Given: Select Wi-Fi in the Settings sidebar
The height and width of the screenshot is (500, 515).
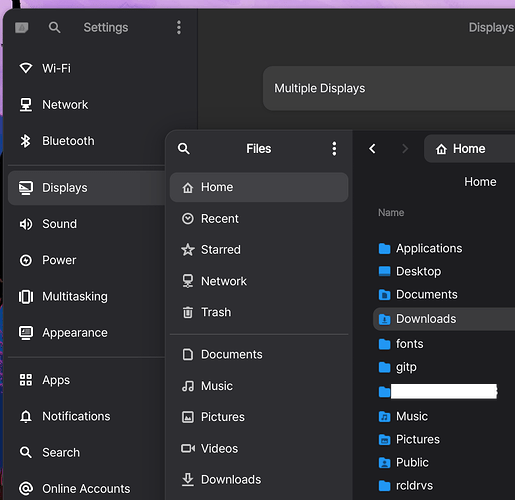Looking at the screenshot, I should coord(87,68).
